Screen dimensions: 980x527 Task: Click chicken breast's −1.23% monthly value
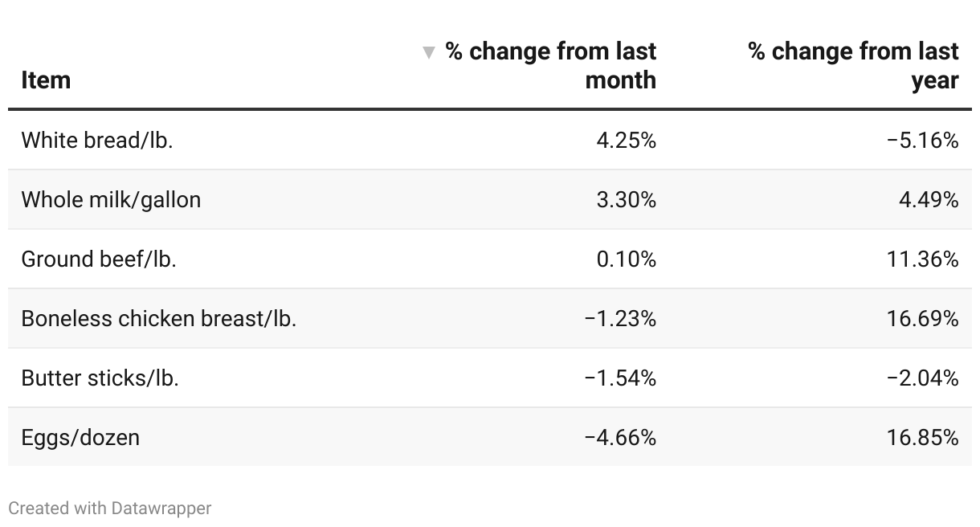click(620, 318)
